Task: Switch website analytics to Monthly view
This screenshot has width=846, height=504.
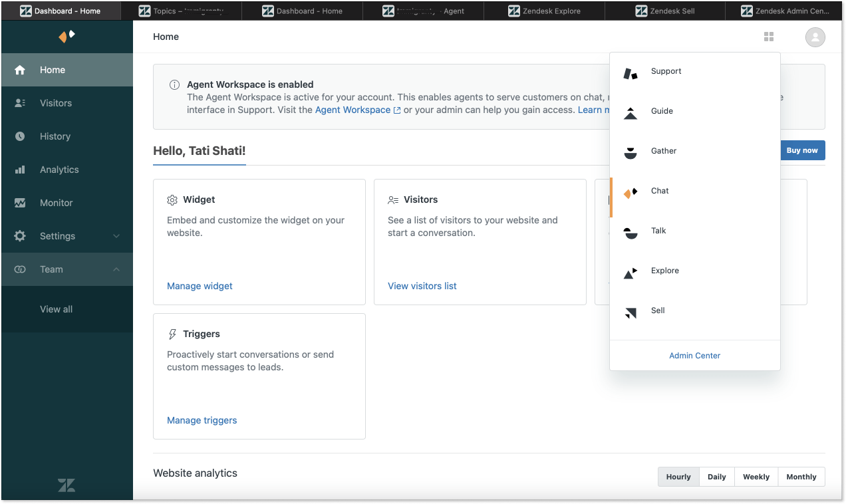Action: click(801, 476)
